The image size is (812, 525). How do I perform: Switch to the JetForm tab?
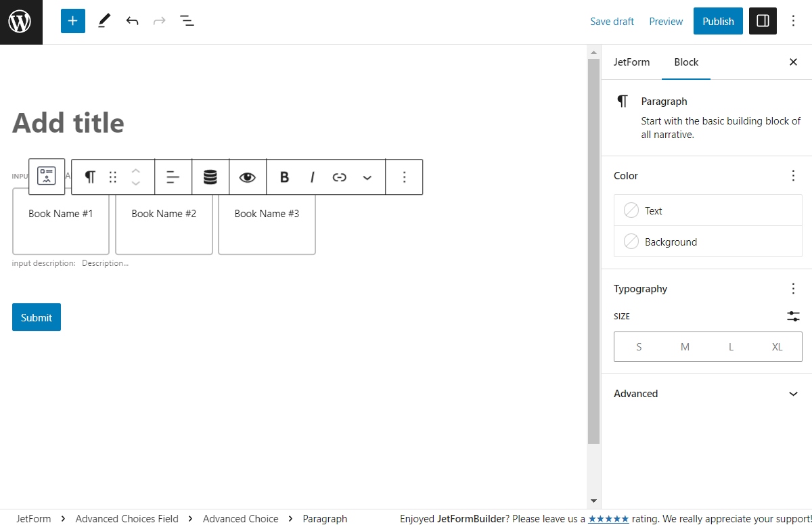[631, 62]
